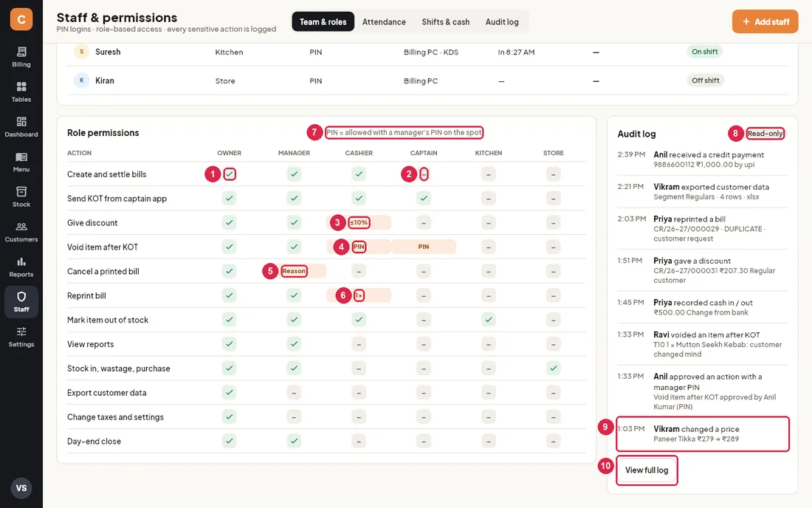Go to Tables in the sidebar
812x508 pixels.
click(21, 92)
